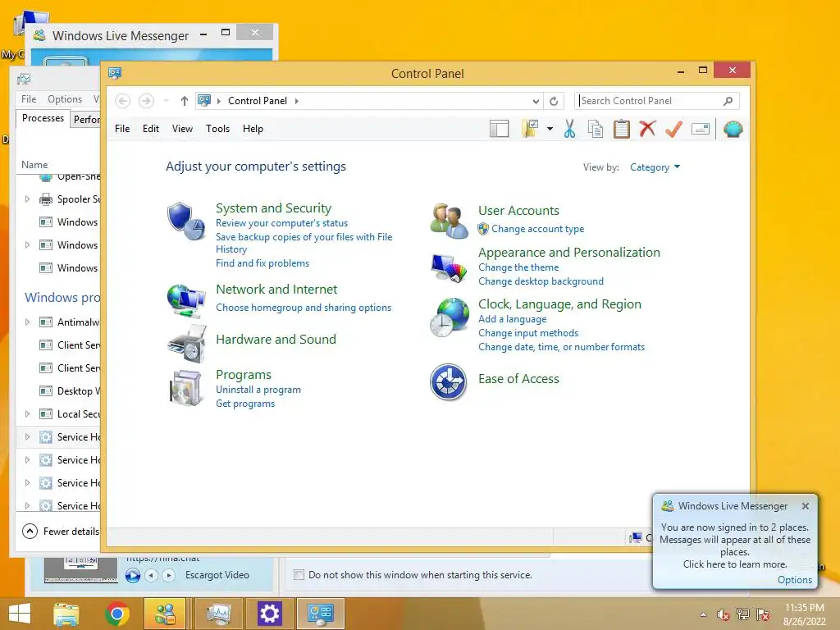
Task: Toggle the pane layout toolbar icon
Action: coord(500,129)
